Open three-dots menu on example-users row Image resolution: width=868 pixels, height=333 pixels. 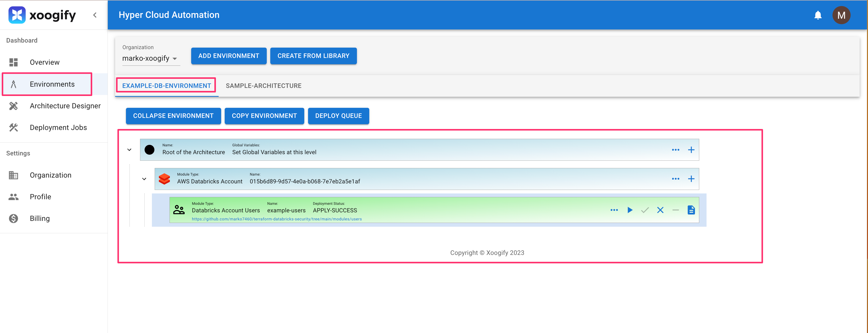[x=614, y=210]
